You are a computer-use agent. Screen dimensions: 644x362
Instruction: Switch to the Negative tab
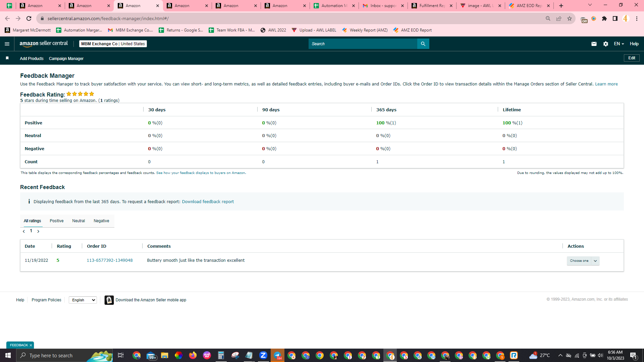(101, 221)
